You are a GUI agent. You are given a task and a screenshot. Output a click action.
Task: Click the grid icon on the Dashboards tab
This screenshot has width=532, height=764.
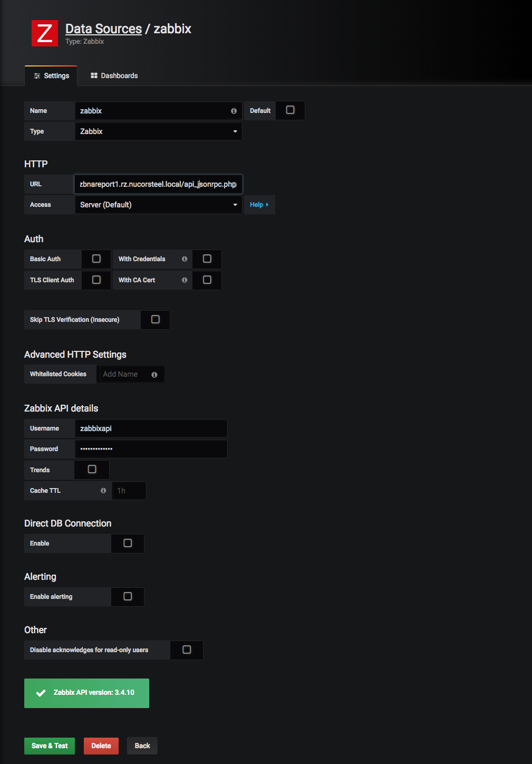click(x=93, y=75)
